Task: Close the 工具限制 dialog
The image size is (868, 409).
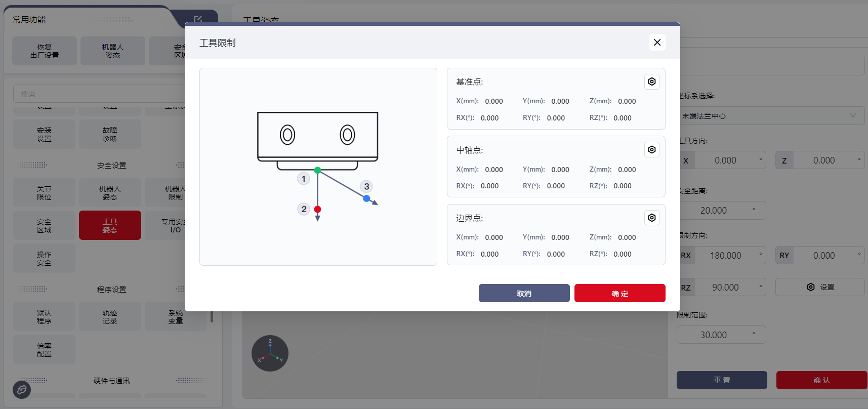Action: [x=657, y=43]
